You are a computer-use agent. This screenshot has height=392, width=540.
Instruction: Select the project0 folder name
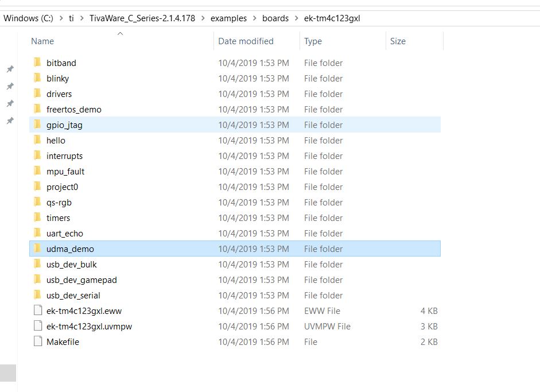point(63,187)
